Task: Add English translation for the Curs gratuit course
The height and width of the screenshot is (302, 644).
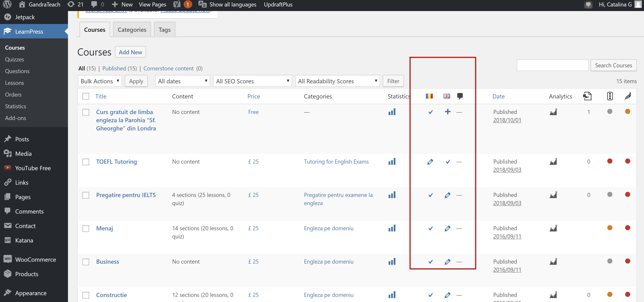Action: [448, 112]
